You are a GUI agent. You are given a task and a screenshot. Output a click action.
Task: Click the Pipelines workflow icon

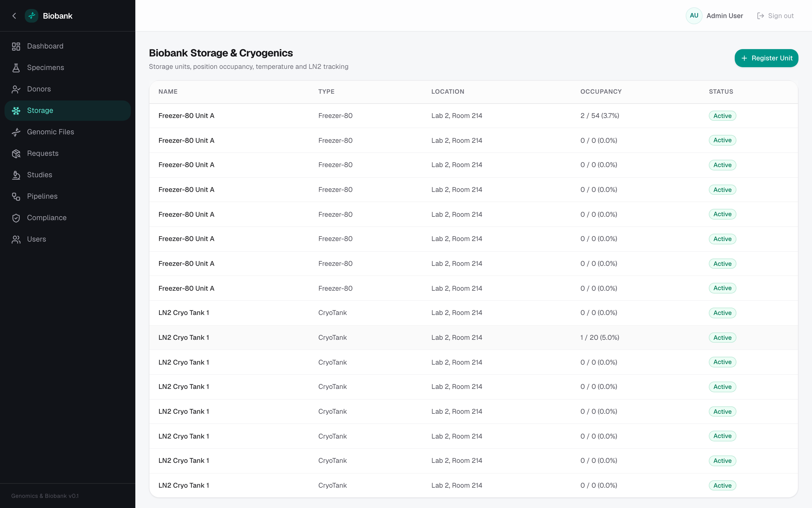[16, 196]
